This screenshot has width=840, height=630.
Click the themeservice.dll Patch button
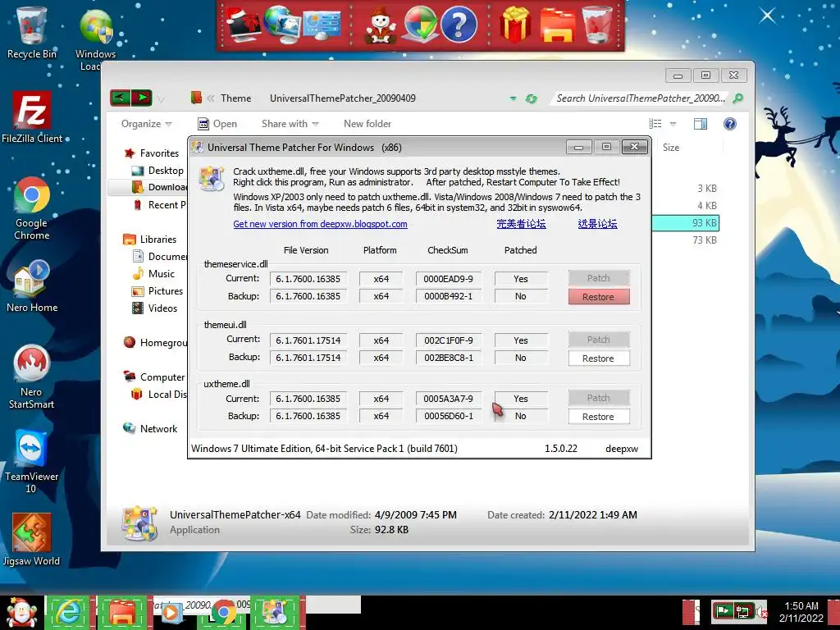[598, 278]
